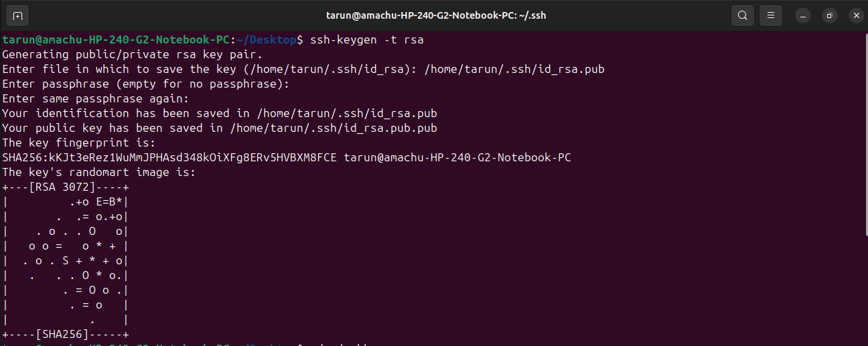Open the hamburger menu
The height and width of the screenshot is (346, 868).
(771, 15)
